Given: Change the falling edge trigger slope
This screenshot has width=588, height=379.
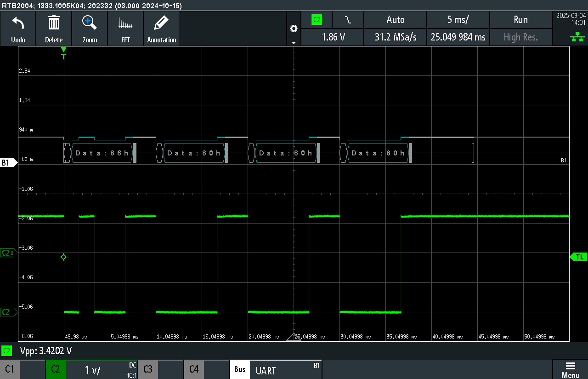Looking at the screenshot, I should (x=348, y=20).
